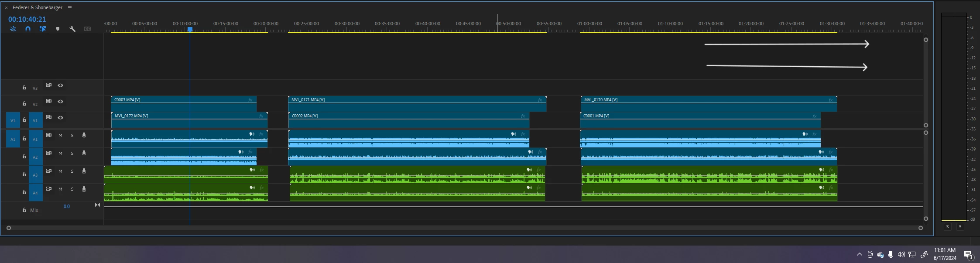Toggle sync lock on track A3
This screenshot has height=263, width=980.
[x=49, y=171]
